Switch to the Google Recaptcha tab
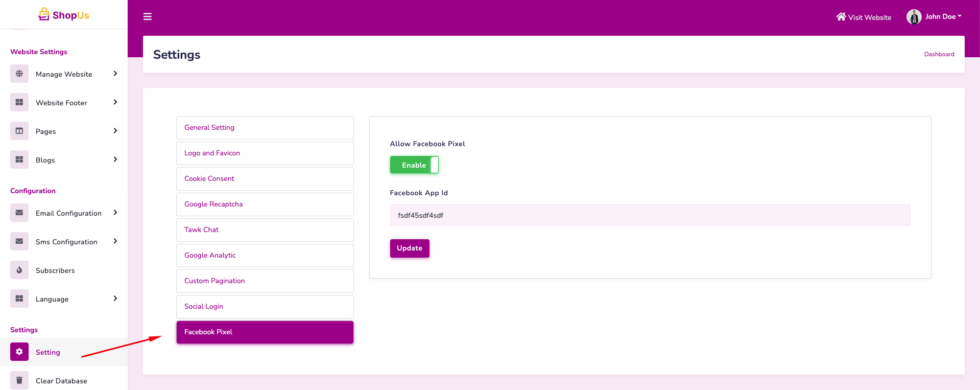980x390 pixels. (x=265, y=204)
